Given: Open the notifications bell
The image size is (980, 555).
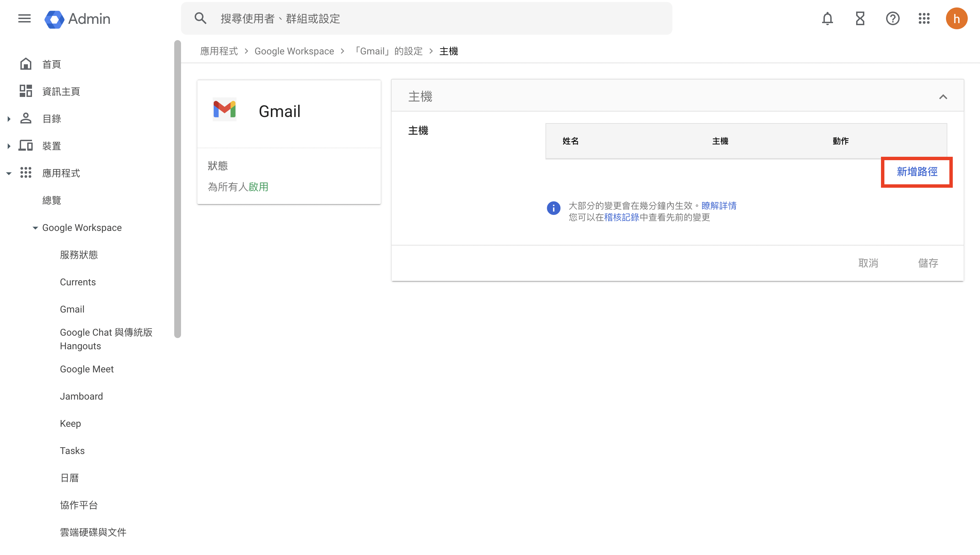Looking at the screenshot, I should pyautogui.click(x=827, y=18).
